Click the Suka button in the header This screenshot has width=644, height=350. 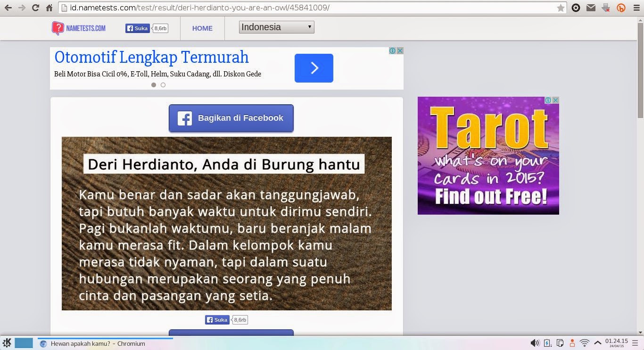point(138,28)
